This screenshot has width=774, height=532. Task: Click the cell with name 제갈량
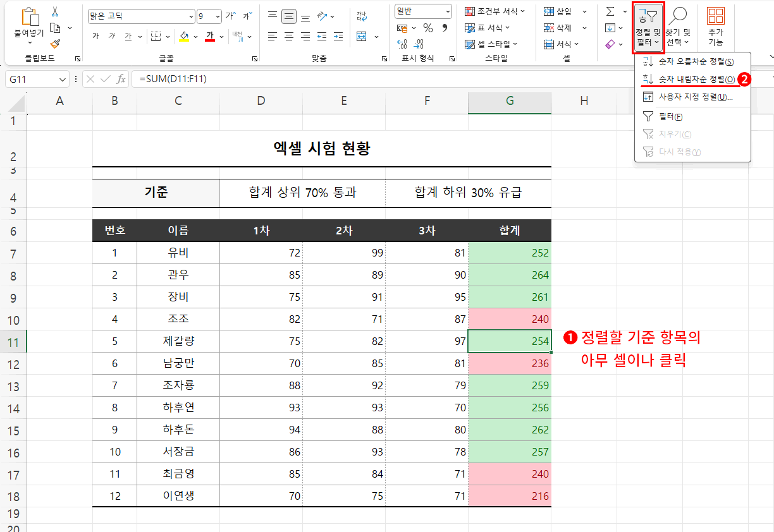tap(178, 341)
